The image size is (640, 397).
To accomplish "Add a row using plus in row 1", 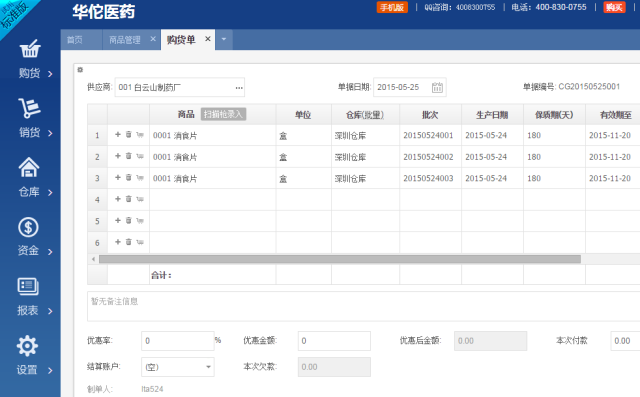I will 118,134.
